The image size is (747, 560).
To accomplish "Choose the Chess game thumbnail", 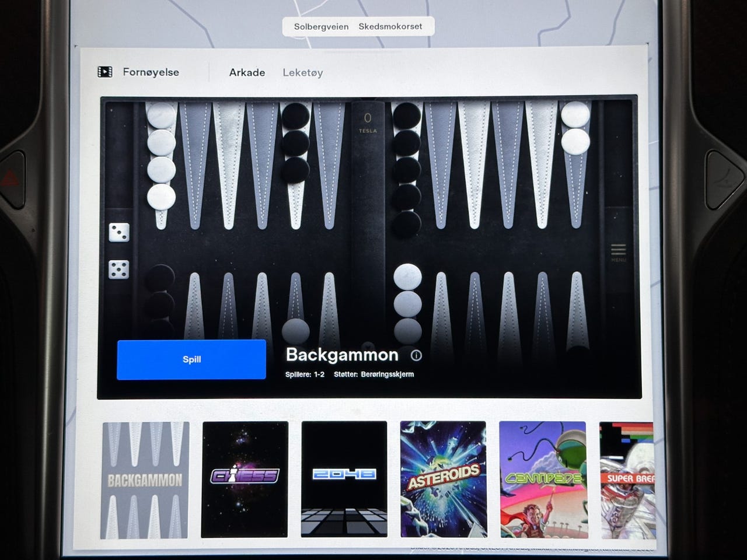I will tap(245, 480).
